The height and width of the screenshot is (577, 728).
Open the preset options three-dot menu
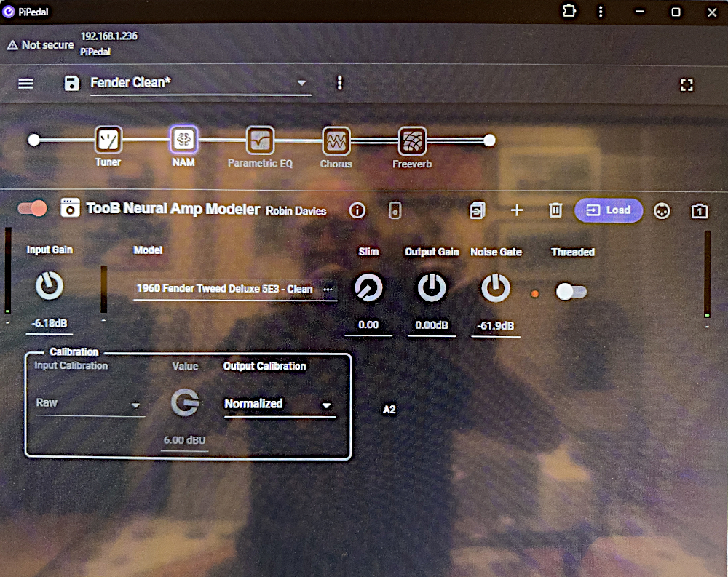click(340, 83)
